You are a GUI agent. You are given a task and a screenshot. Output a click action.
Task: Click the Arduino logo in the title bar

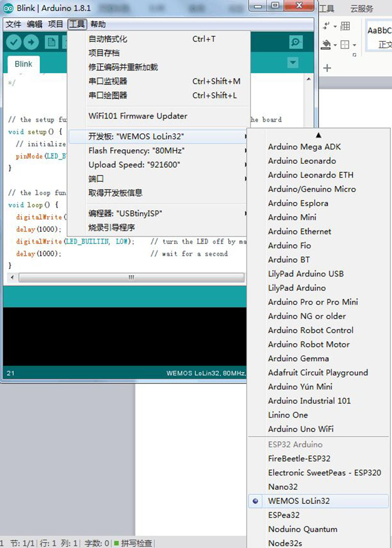(8, 8)
